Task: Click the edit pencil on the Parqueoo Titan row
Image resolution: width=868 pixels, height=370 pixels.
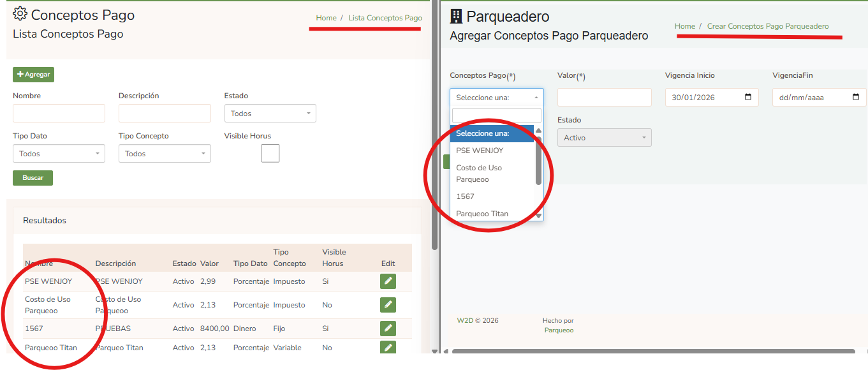Action: point(388,347)
